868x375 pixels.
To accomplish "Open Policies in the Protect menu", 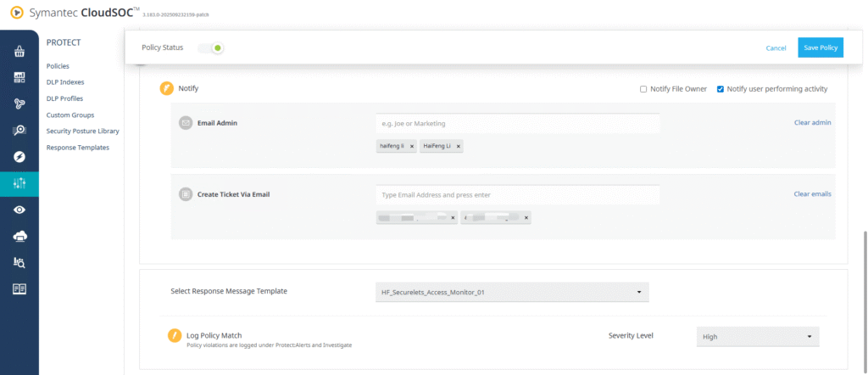I will 58,66.
